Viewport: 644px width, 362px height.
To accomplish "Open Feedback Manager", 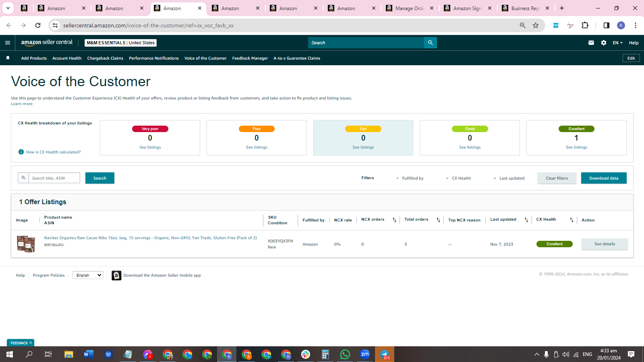I will tap(250, 58).
